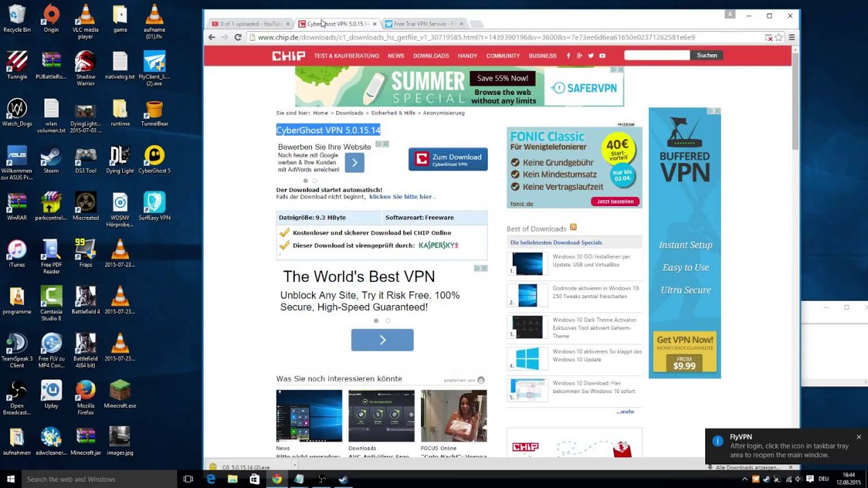Click Zum Download CyberGhost VPN button
The image size is (868, 488).
click(x=448, y=159)
